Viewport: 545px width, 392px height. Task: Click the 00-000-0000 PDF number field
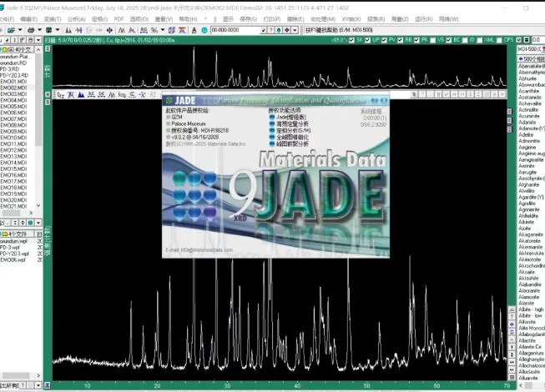[235, 30]
